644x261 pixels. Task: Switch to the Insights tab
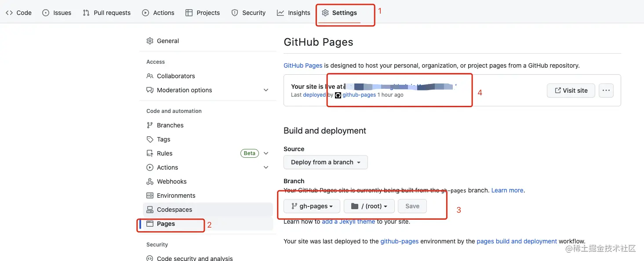[x=294, y=13]
